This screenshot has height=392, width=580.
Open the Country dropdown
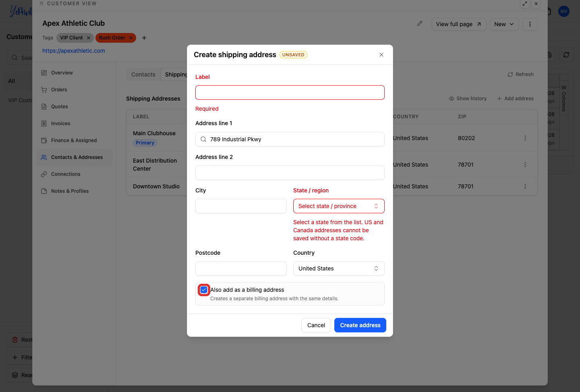click(339, 268)
